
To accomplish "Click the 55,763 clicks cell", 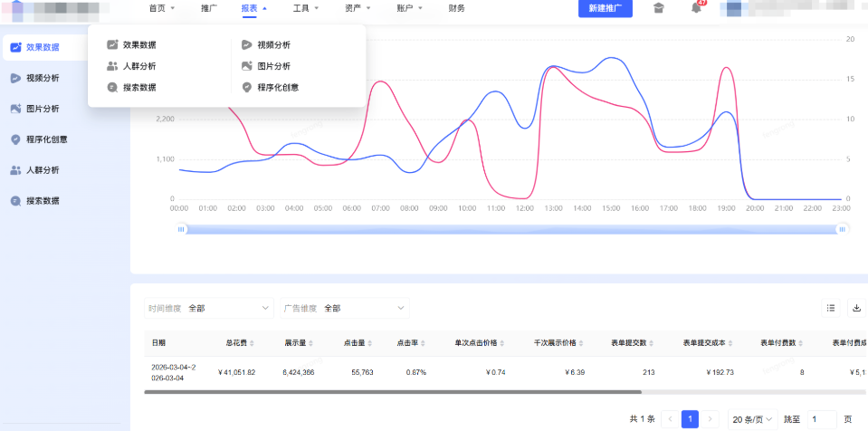I will coord(362,372).
